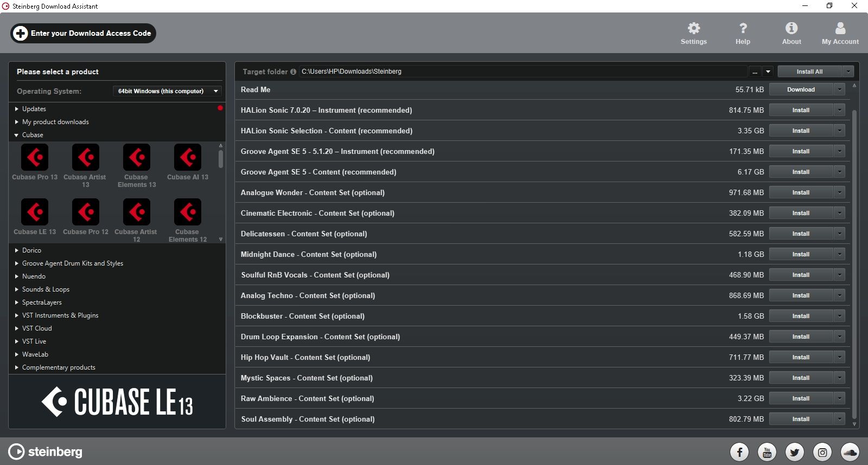
Task: Expand My product downloads
Action: click(16, 122)
